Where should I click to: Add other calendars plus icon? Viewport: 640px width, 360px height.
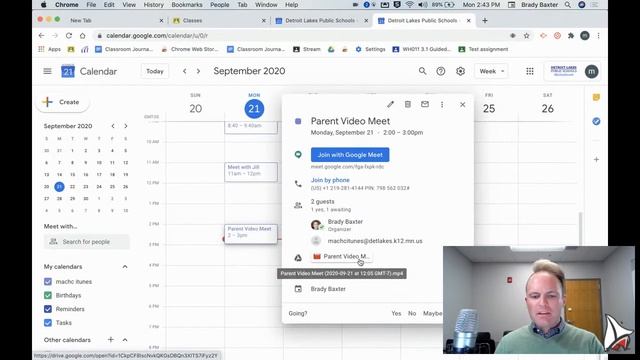click(111, 340)
